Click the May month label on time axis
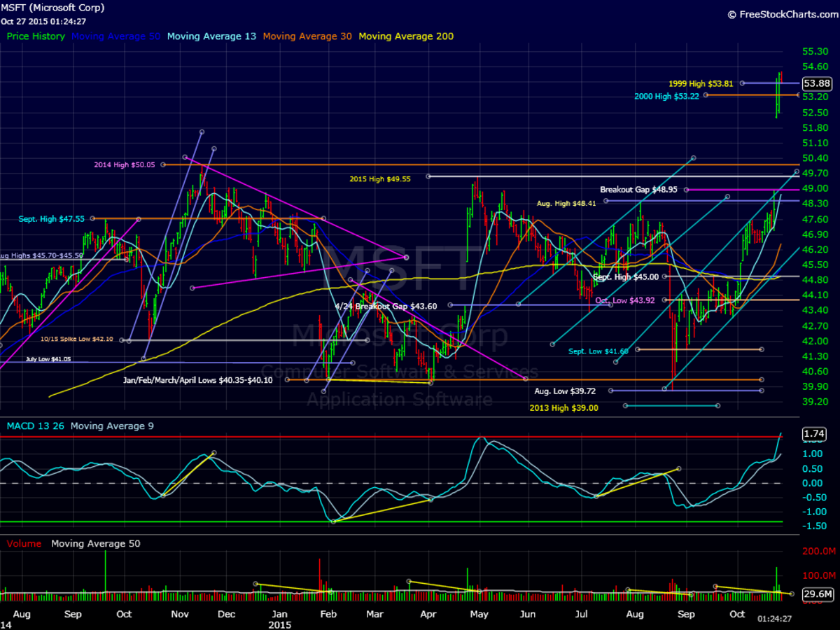 click(479, 614)
